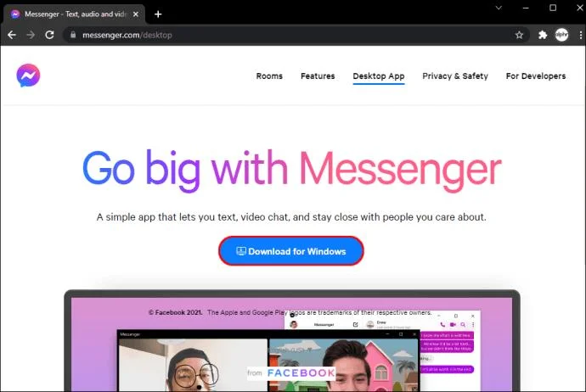Open Privacy & Safety navigation item
The width and height of the screenshot is (586, 392).
tap(455, 76)
